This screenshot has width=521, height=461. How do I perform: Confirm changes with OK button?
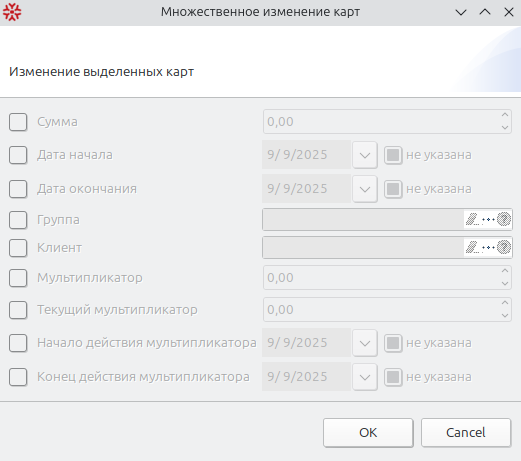pos(368,432)
